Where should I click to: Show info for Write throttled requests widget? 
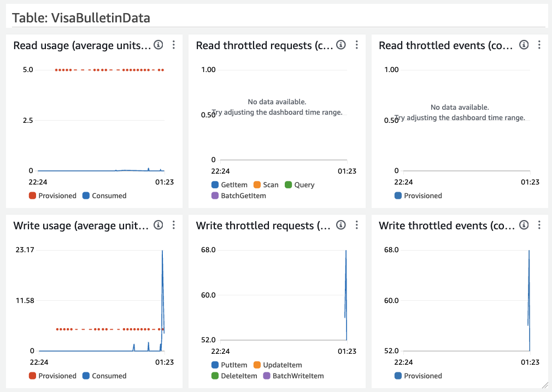[341, 225]
